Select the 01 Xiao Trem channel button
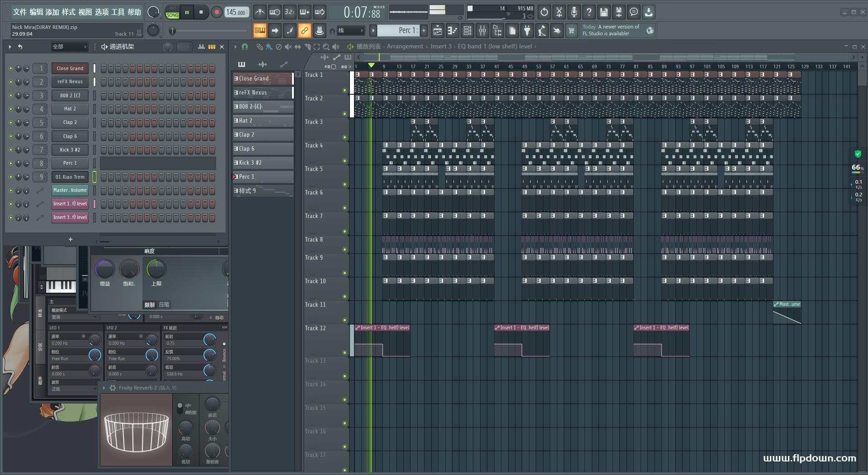 coord(70,177)
